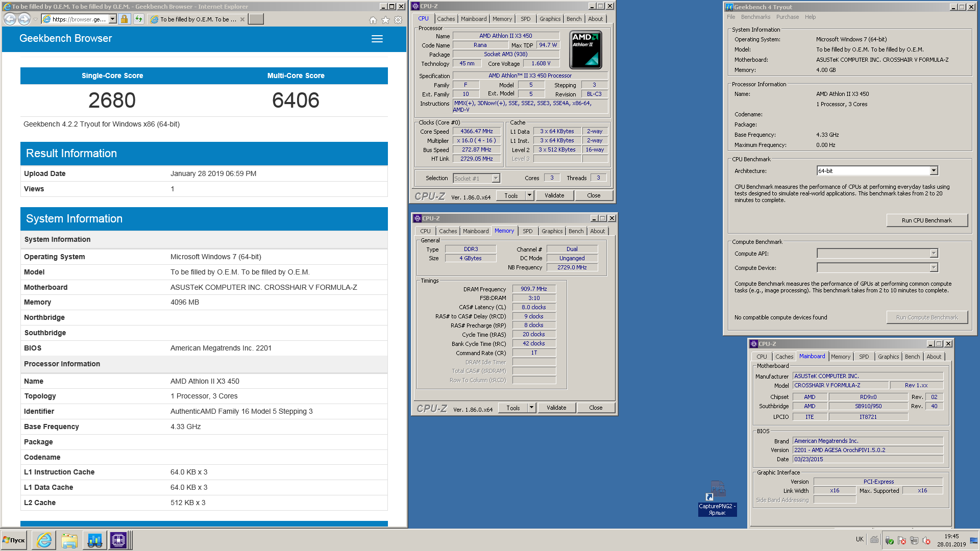Open a new blank IE tab
This screenshot has width=980, height=551.
256,19
